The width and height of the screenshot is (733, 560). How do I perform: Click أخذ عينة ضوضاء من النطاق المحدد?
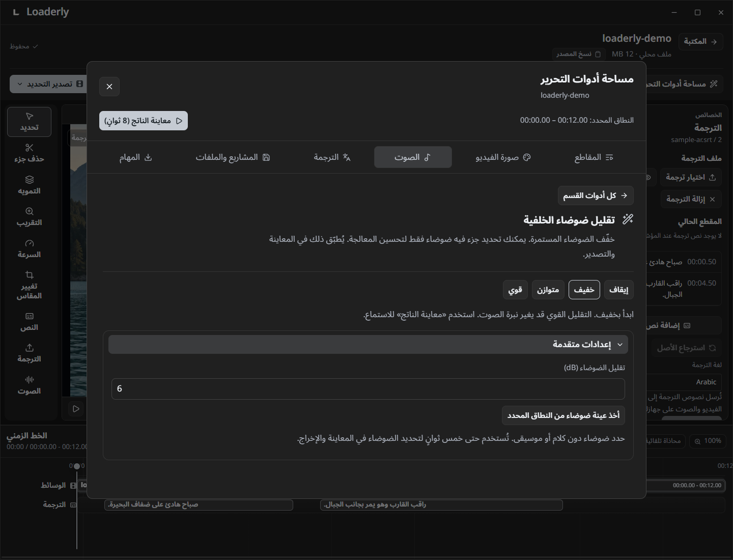[x=563, y=415]
